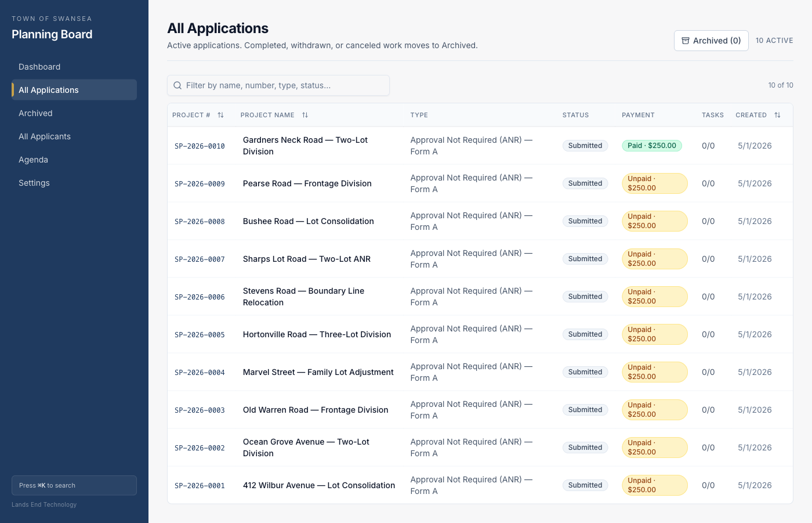Open project SP-2026-0008

tap(200, 222)
